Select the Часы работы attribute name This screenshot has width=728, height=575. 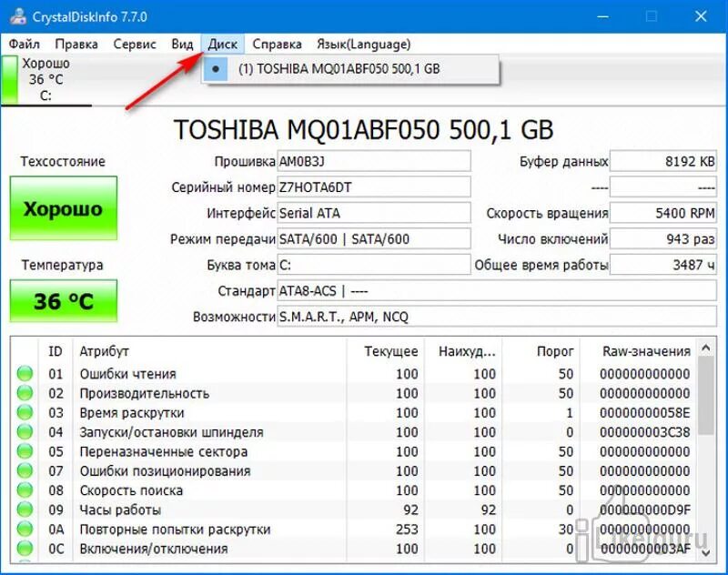pyautogui.click(x=120, y=509)
